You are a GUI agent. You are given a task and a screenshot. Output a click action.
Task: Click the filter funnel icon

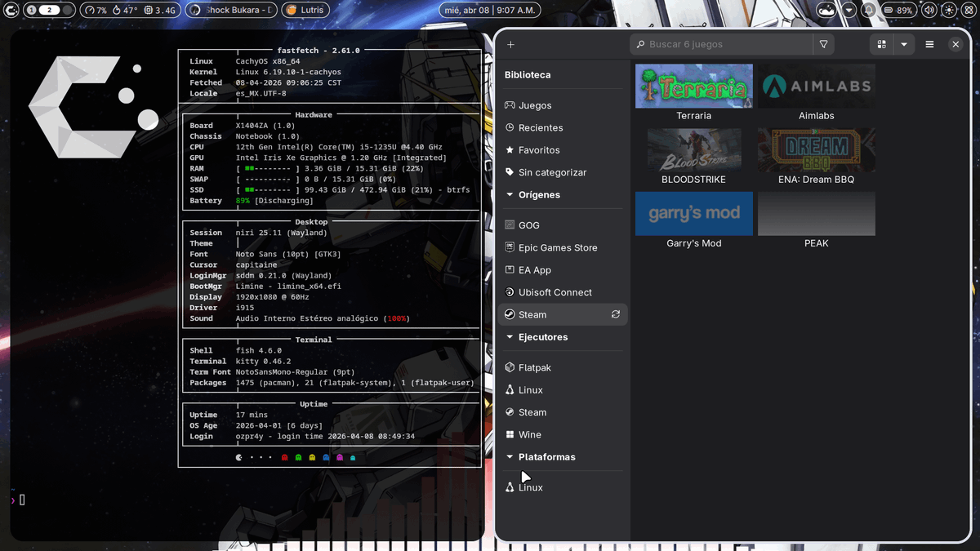pos(823,44)
